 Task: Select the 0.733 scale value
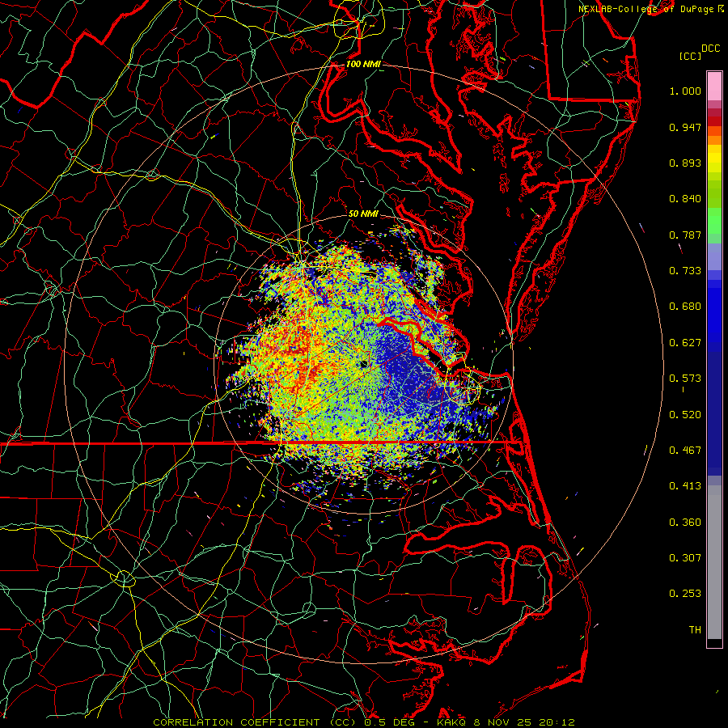tap(685, 271)
